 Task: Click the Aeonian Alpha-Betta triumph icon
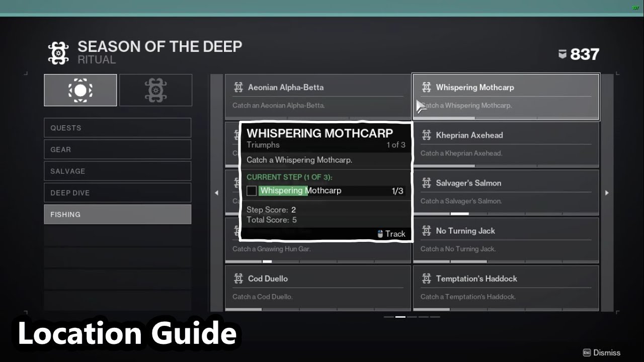point(238,87)
